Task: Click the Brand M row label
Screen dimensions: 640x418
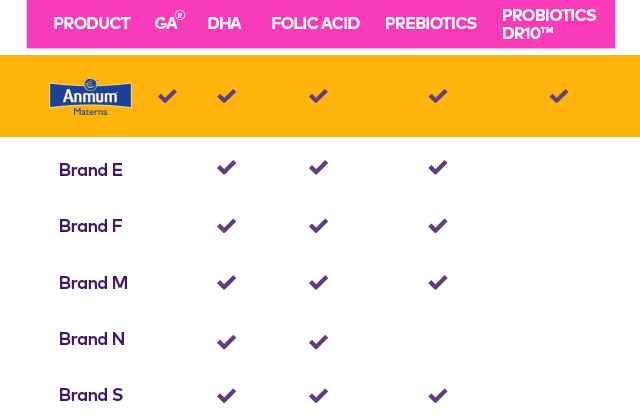Action: (93, 283)
